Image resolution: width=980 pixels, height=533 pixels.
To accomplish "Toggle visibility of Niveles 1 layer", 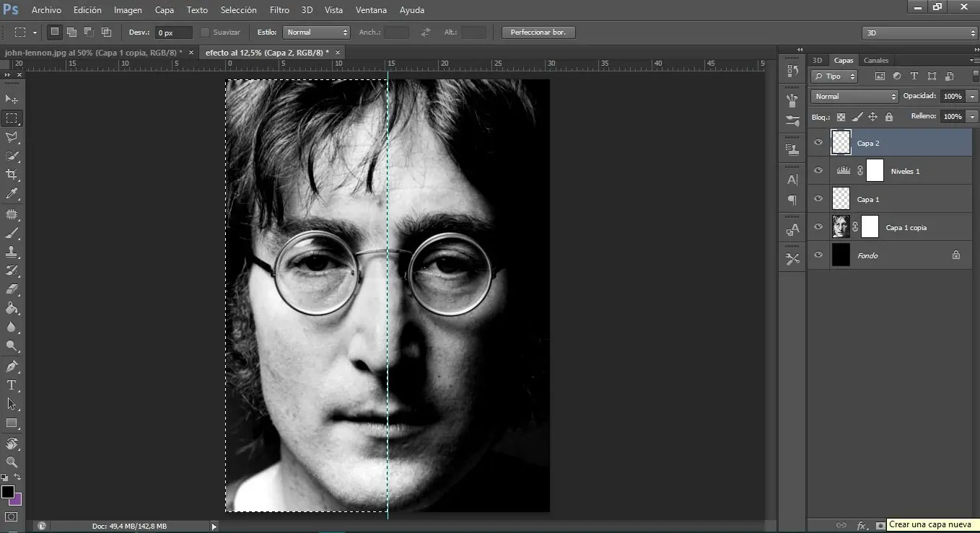I will [818, 171].
